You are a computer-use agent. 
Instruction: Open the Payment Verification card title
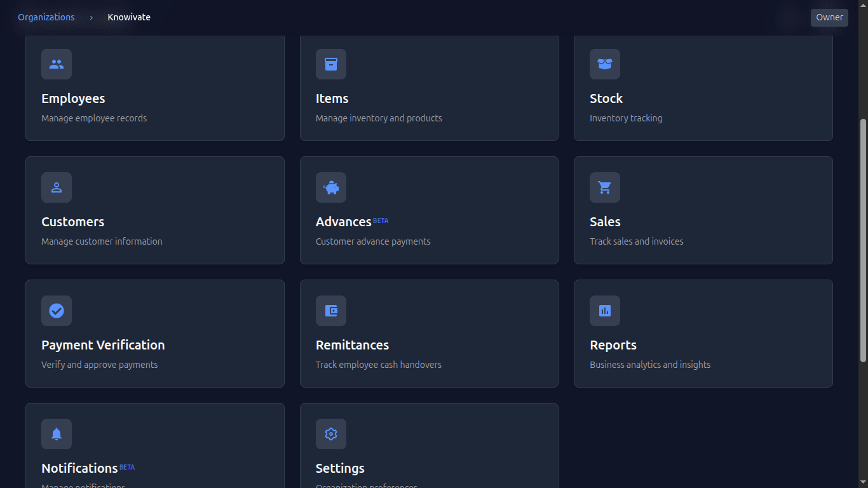click(x=103, y=345)
